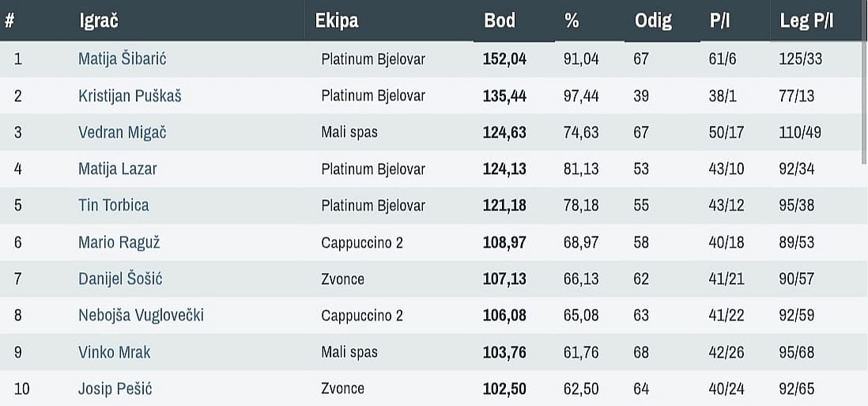Viewport: 868px width, 406px height.
Task: Open Kristijan Puškaš player profile
Action: (x=130, y=96)
